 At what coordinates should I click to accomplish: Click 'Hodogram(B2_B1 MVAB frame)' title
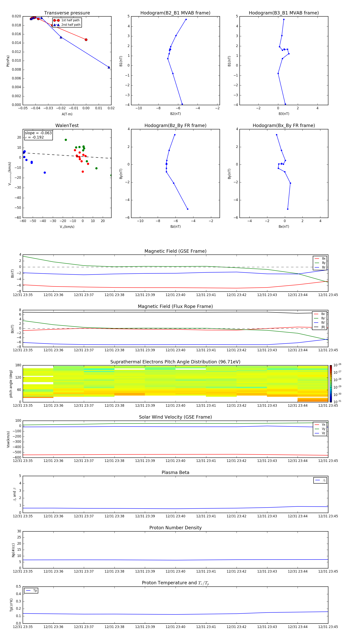(x=175, y=13)
